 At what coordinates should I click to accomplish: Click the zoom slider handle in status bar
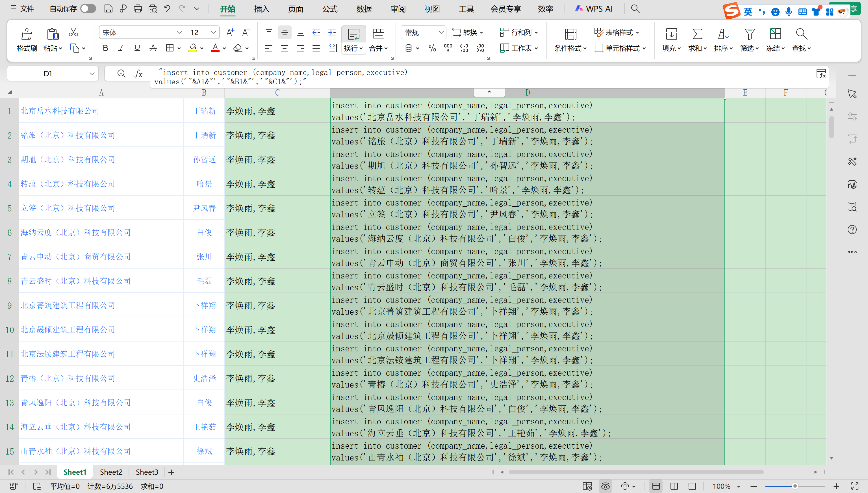click(795, 486)
